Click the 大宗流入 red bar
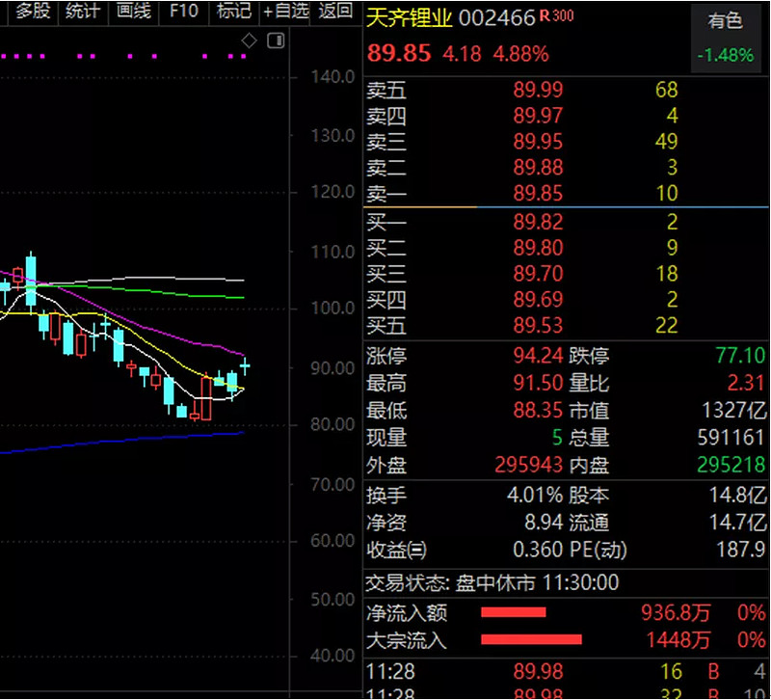Screen dimensions: 771x700 (531, 639)
